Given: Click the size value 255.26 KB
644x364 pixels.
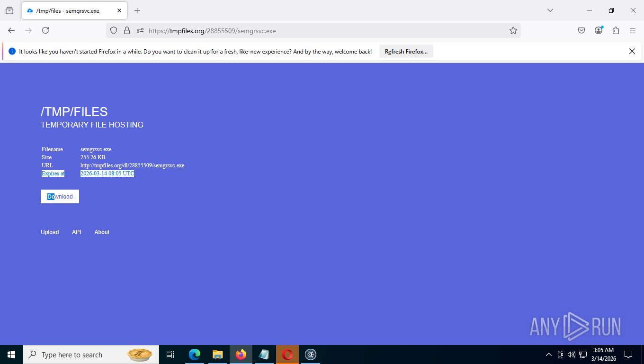Looking at the screenshot, I should (93, 157).
